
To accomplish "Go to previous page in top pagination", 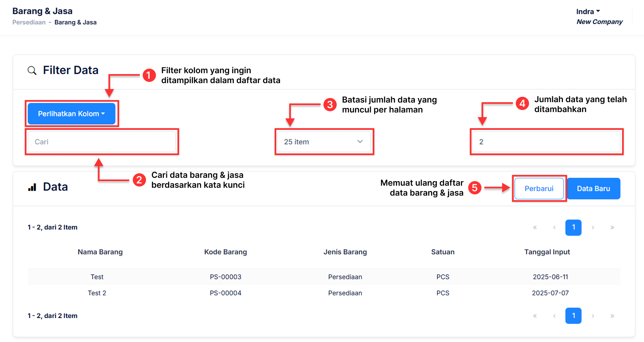I will click(x=554, y=227).
